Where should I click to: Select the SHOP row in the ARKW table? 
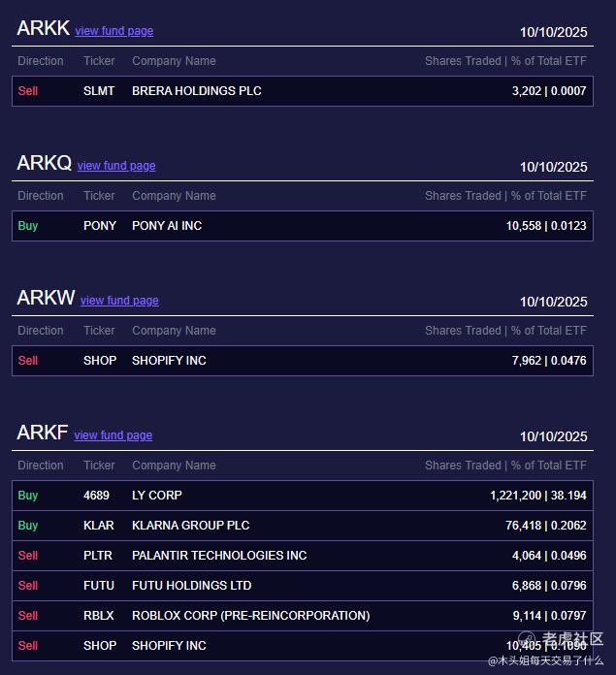coord(302,361)
